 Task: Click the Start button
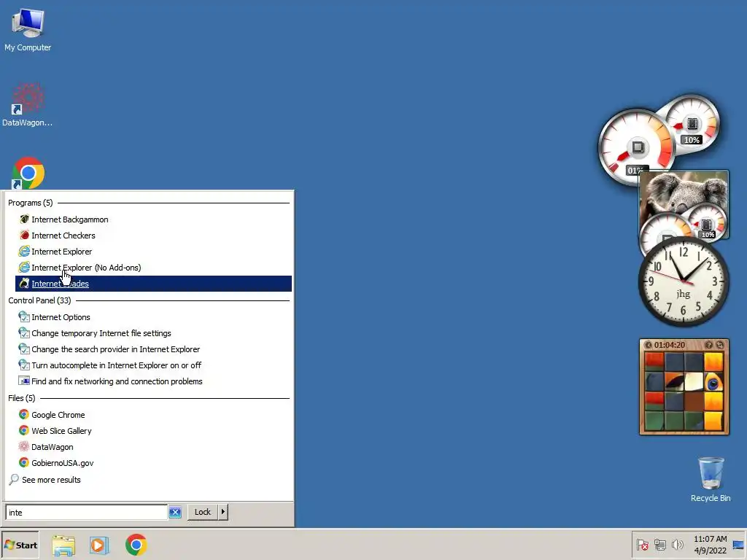point(20,545)
